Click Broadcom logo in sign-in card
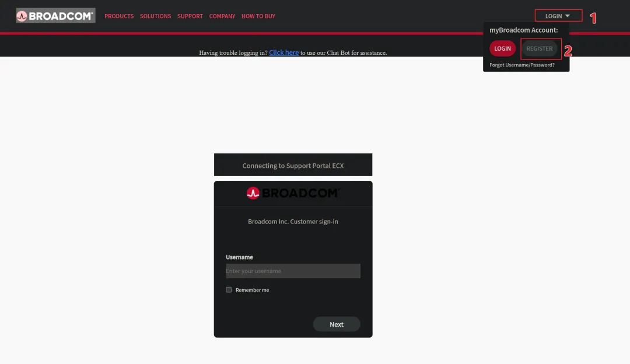Image resolution: width=630 pixels, height=364 pixels. click(x=293, y=193)
